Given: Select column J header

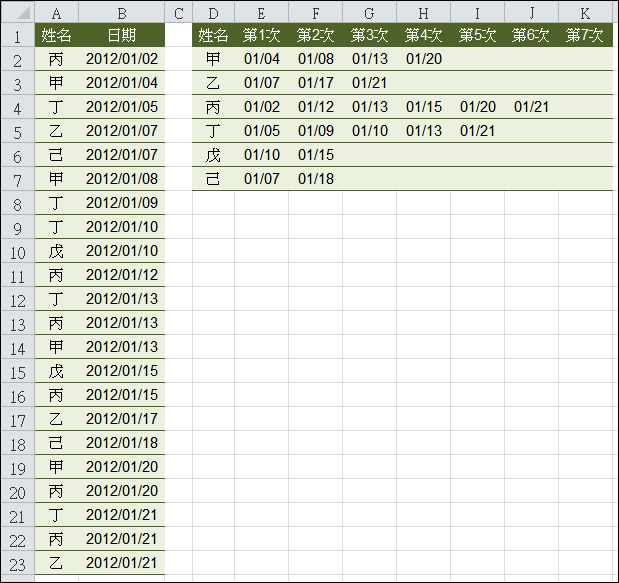Looking at the screenshot, I should [x=531, y=13].
